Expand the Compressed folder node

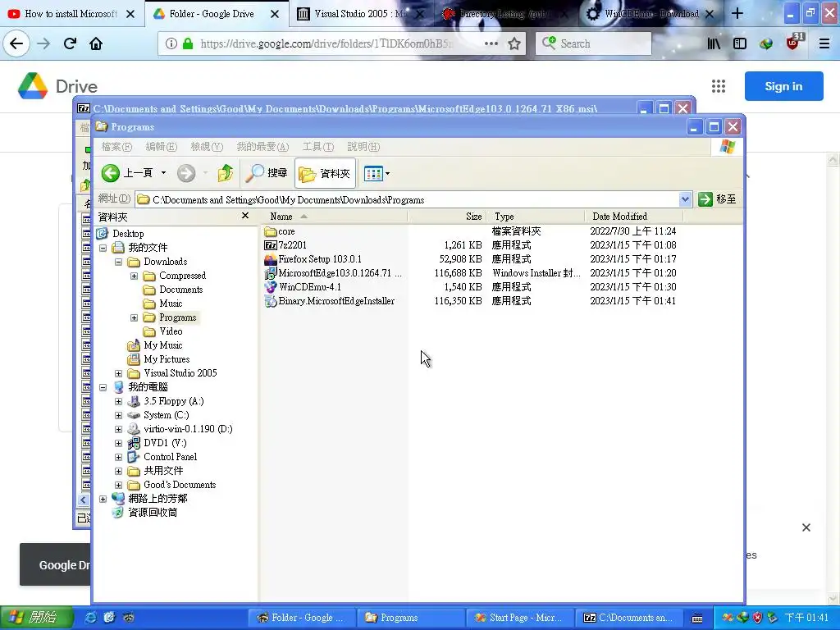[134, 276]
